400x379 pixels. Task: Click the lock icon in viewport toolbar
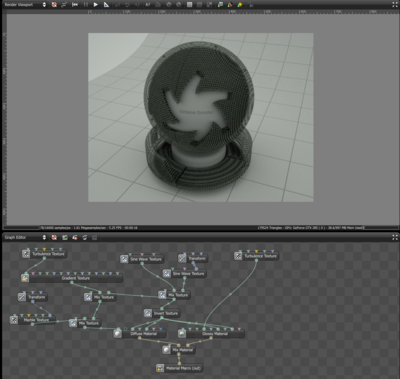251,4
